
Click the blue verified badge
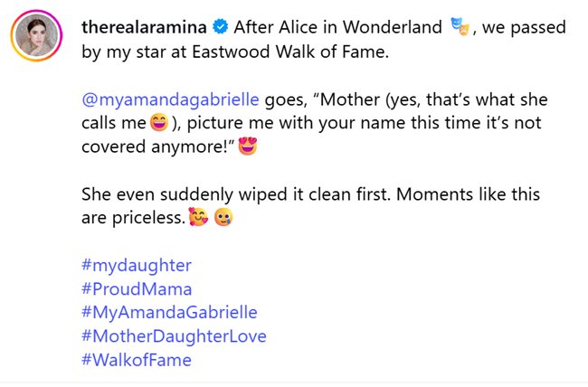221,27
